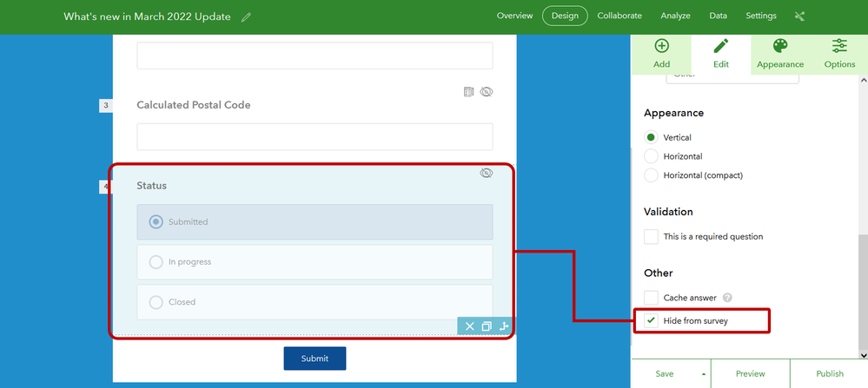This screenshot has height=388, width=868.
Task: Switch to the Design tab
Action: click(x=565, y=16)
